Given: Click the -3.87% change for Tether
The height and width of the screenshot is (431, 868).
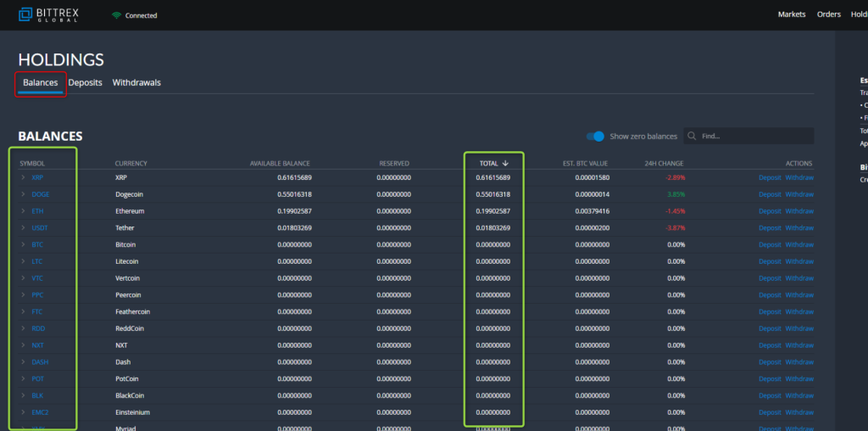Looking at the screenshot, I should tap(675, 227).
